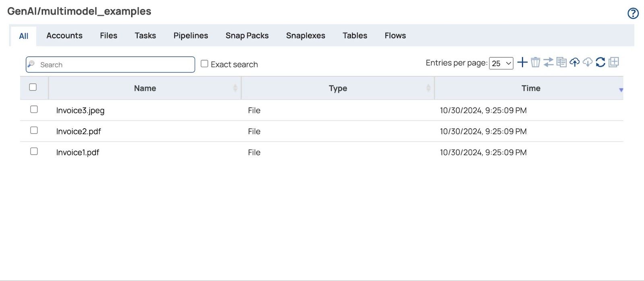The width and height of the screenshot is (644, 281).
Task: Open the Snap Packs tab
Action: (x=247, y=35)
